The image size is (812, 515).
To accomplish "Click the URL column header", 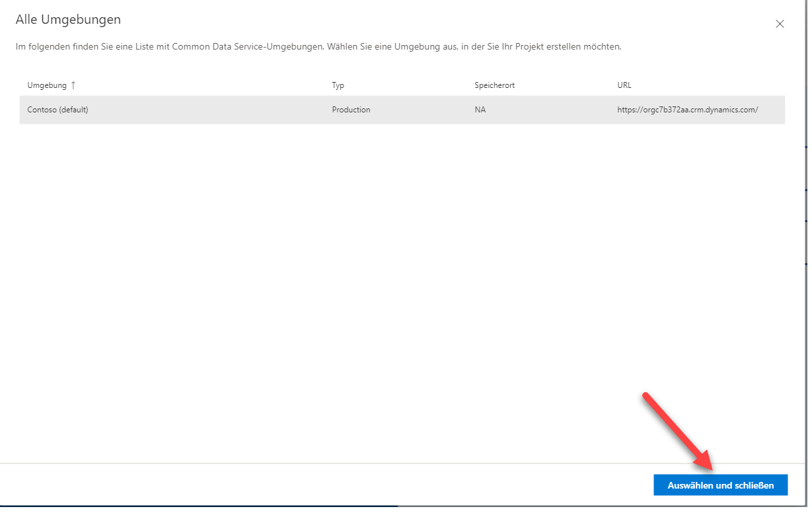I will click(624, 85).
